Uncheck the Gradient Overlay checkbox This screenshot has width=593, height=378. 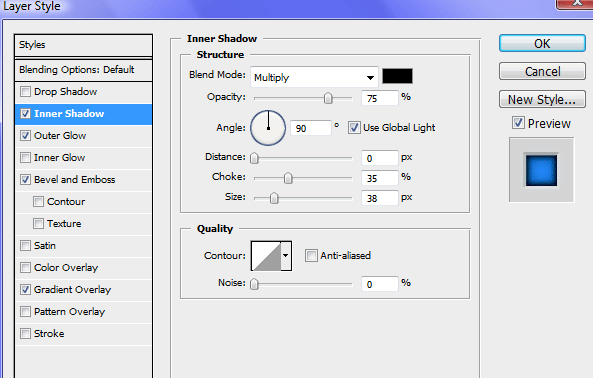(x=25, y=290)
